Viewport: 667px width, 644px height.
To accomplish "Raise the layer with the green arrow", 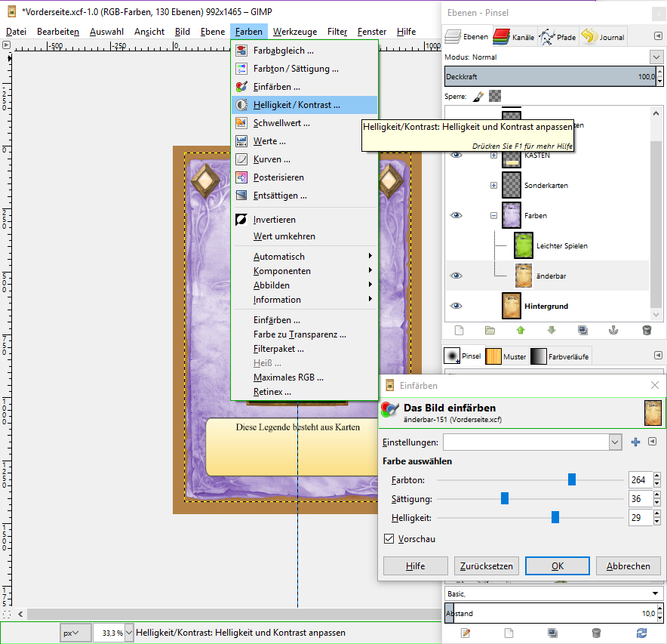I will pyautogui.click(x=521, y=330).
